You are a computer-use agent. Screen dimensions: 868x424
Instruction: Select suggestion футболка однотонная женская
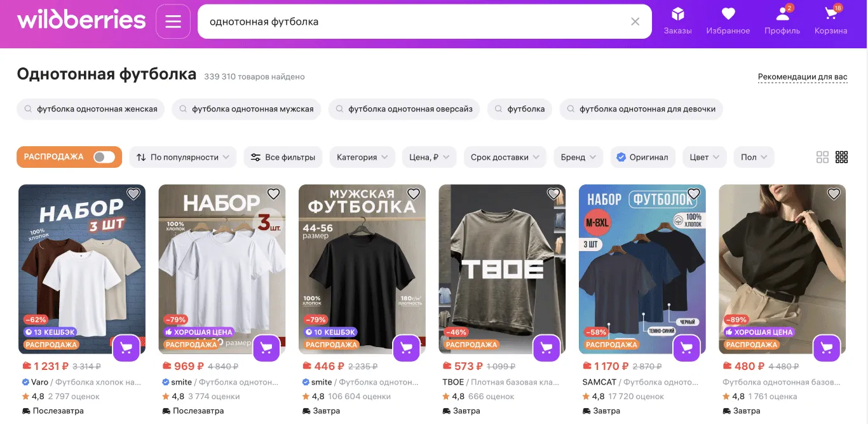tap(90, 109)
